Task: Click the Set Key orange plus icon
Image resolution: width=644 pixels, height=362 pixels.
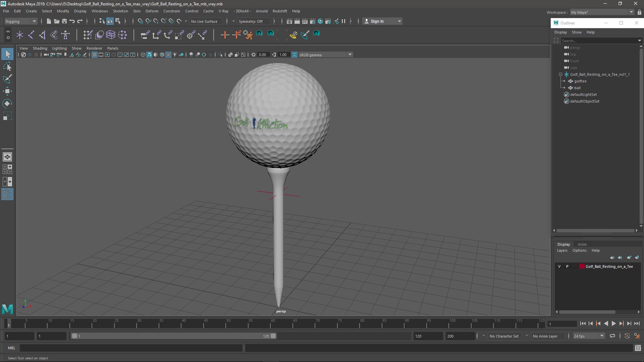Action: tap(225, 35)
